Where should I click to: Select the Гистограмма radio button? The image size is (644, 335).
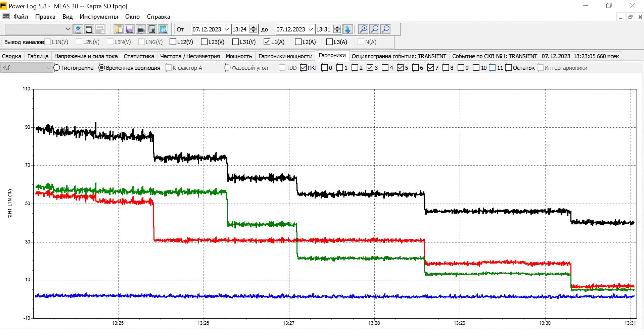(x=57, y=68)
